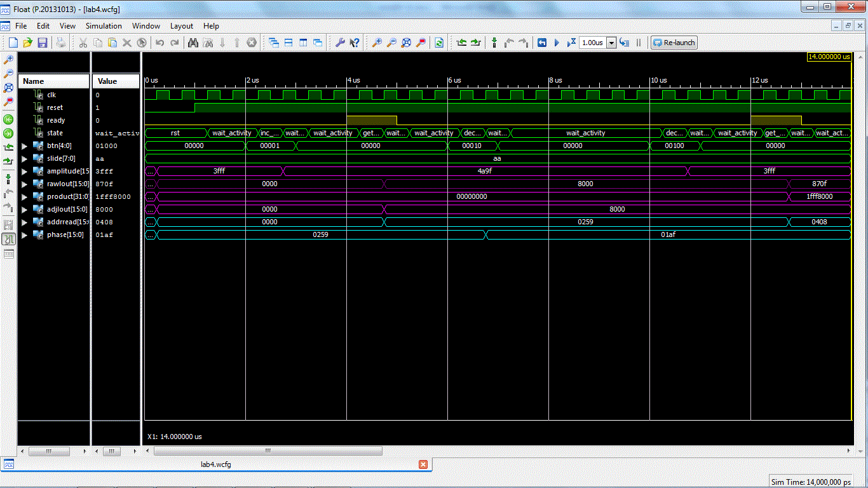The image size is (868, 488).
Task: Expand the product[31:0] signal bus
Action: coord(25,197)
